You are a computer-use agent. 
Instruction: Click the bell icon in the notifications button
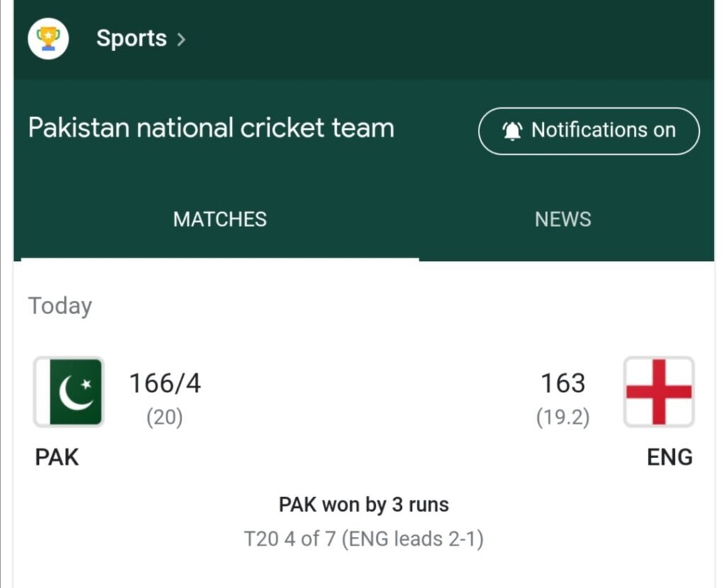click(x=512, y=131)
